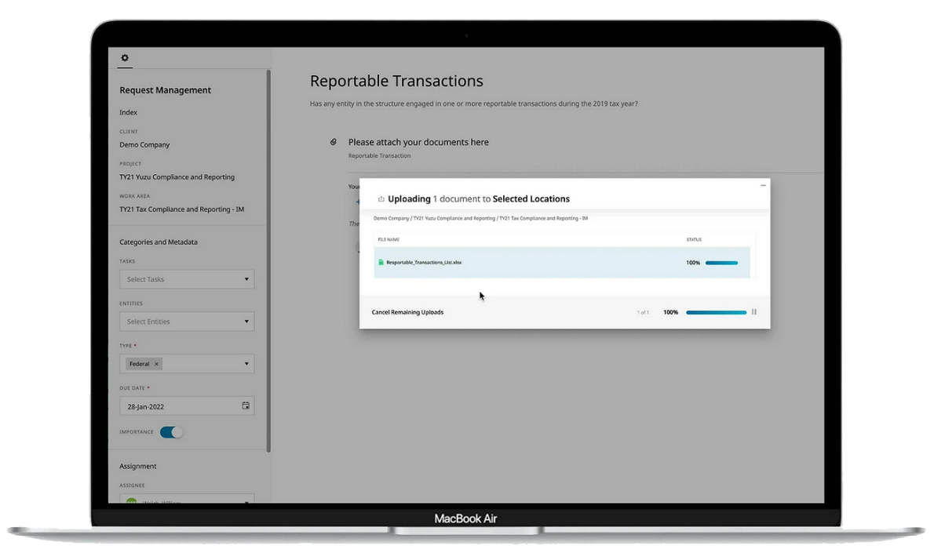Click the upload icon beside Uploading
The image size is (934, 560).
pyautogui.click(x=381, y=198)
